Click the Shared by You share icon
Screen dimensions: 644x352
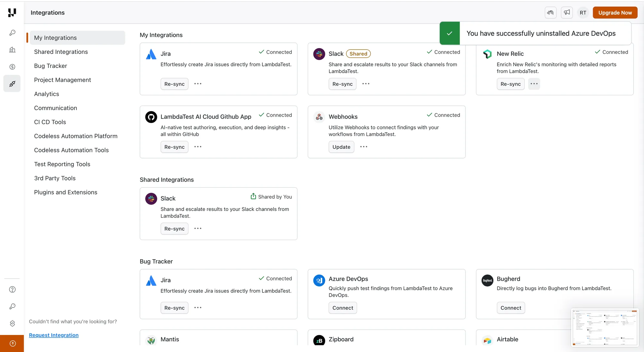point(253,196)
